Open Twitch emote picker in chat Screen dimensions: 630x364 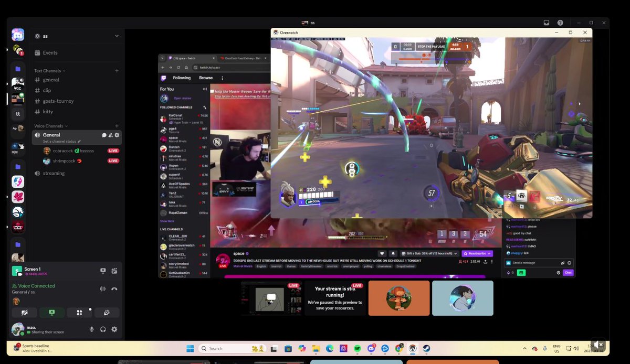tap(570, 263)
